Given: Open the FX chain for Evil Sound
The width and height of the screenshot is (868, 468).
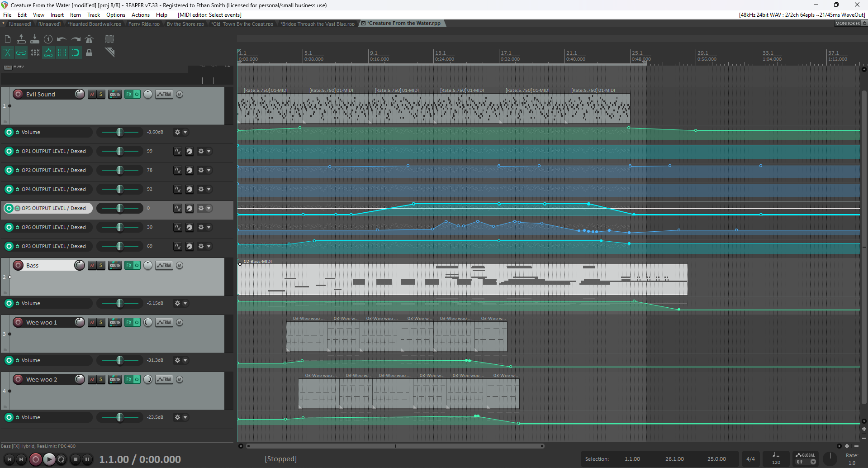Looking at the screenshot, I should [x=129, y=94].
